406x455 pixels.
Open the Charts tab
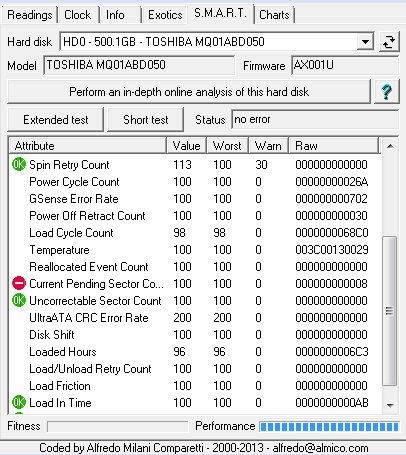[x=274, y=15]
